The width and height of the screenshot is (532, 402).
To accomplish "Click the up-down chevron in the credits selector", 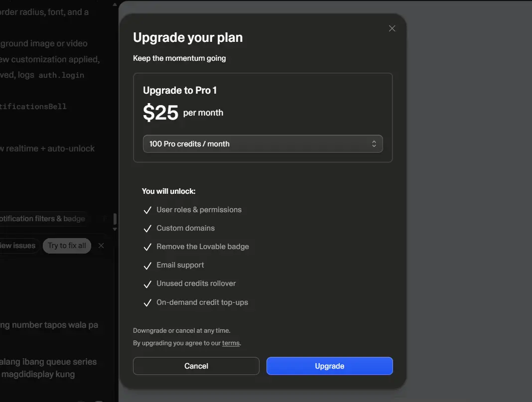I will coord(374,144).
